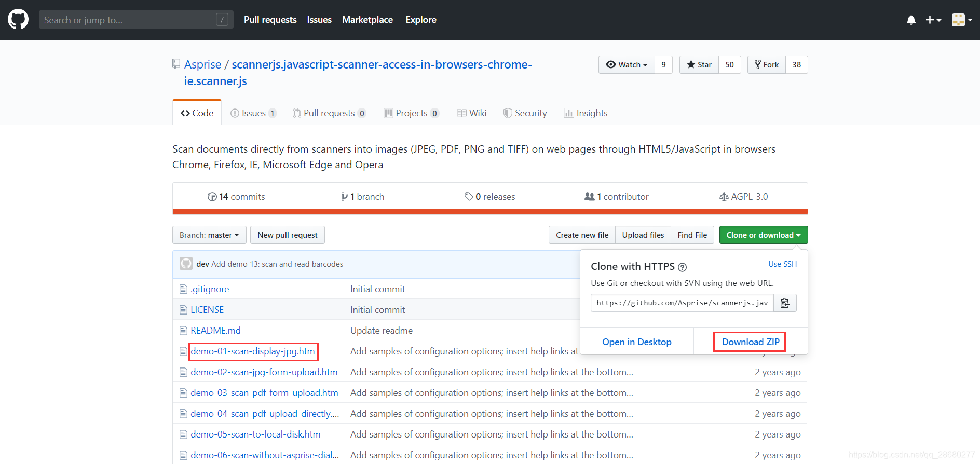The image size is (980, 464).
Task: Open Issues in the top navigation
Action: tap(319, 20)
